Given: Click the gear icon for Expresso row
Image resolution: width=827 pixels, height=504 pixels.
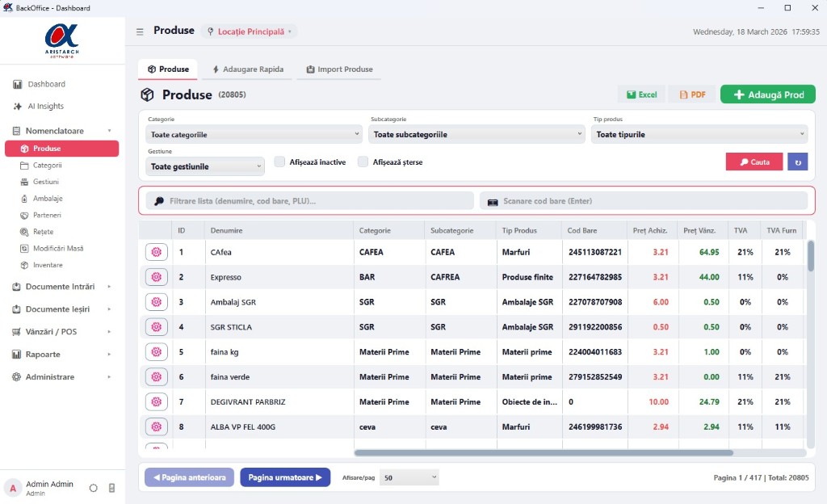Looking at the screenshot, I should pos(156,277).
